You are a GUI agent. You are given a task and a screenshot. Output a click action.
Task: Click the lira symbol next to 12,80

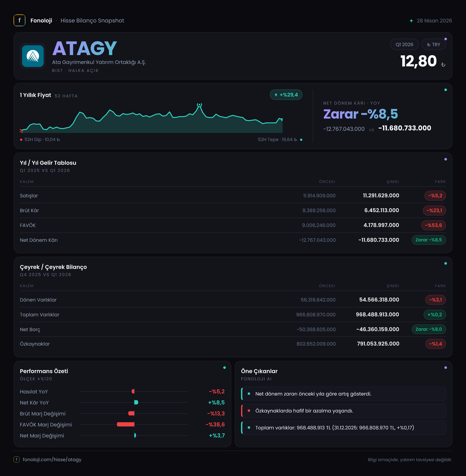[x=443, y=64]
